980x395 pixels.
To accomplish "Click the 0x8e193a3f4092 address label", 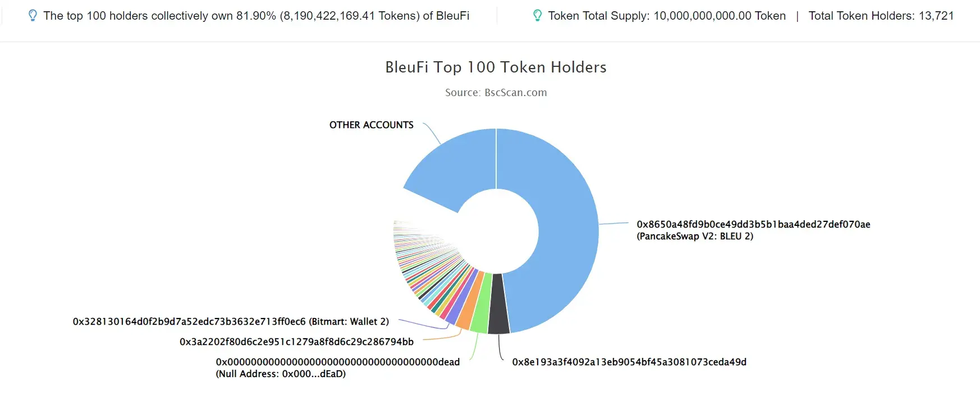I will tap(629, 362).
